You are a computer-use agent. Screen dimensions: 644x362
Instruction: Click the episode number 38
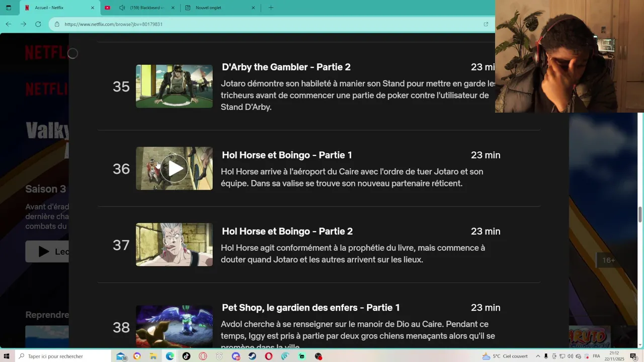(x=121, y=327)
